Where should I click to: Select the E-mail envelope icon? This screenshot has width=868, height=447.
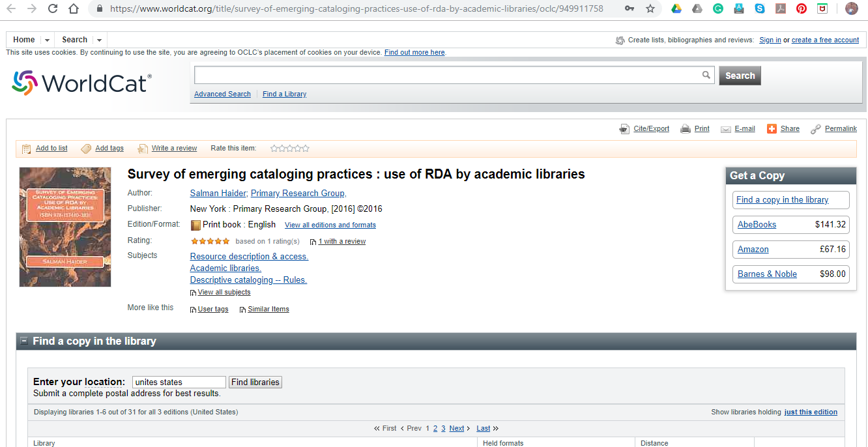click(x=725, y=128)
